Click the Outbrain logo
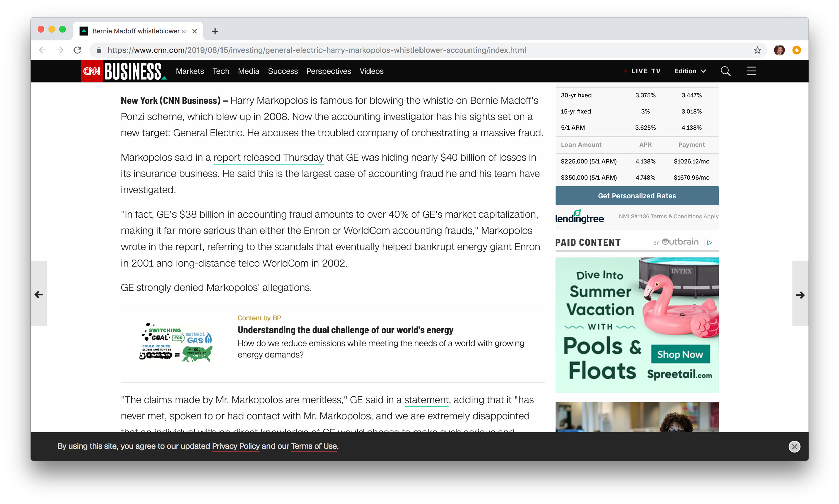 click(680, 242)
